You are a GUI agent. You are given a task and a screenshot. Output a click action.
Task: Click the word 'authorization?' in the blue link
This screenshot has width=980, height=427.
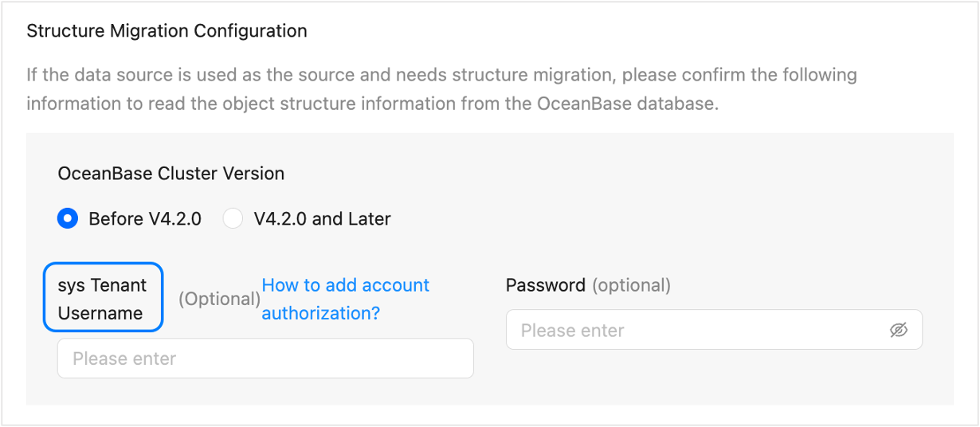tap(320, 313)
